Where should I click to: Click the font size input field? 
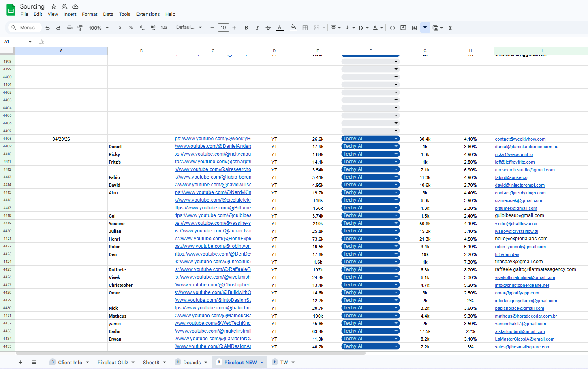coord(223,28)
